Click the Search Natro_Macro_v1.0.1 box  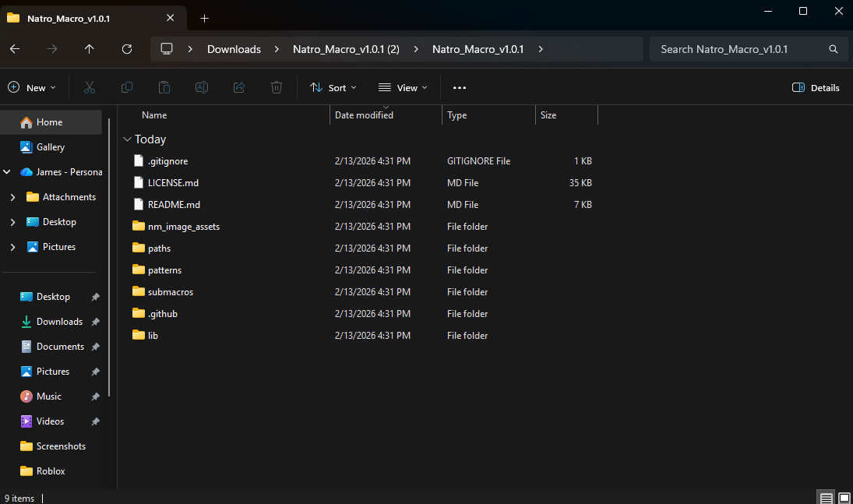740,49
